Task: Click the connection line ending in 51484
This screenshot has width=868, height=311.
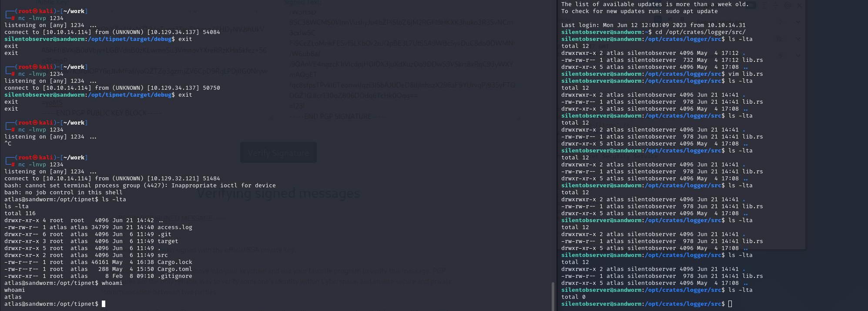Action: 112,179
